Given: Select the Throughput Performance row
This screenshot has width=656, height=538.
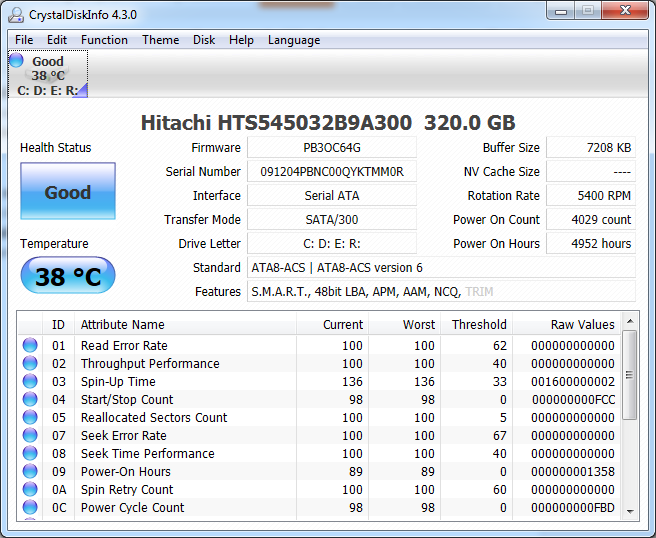Looking at the screenshot, I should point(319,363).
